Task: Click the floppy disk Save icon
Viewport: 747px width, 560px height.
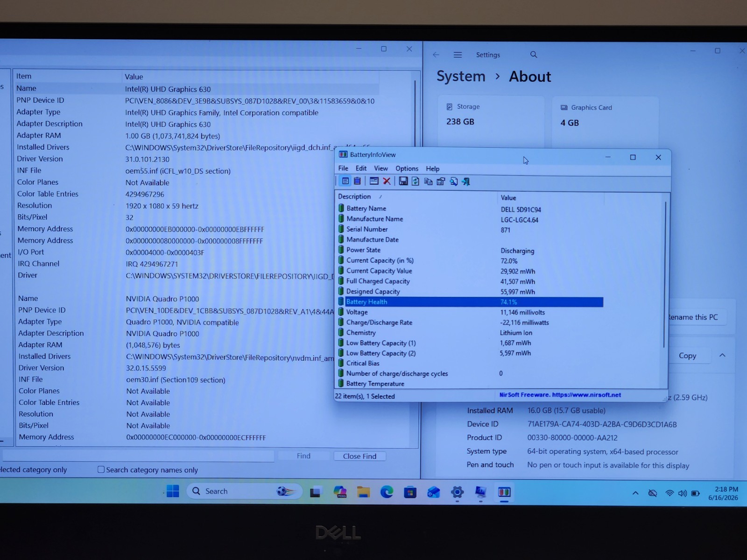Action: pyautogui.click(x=403, y=181)
